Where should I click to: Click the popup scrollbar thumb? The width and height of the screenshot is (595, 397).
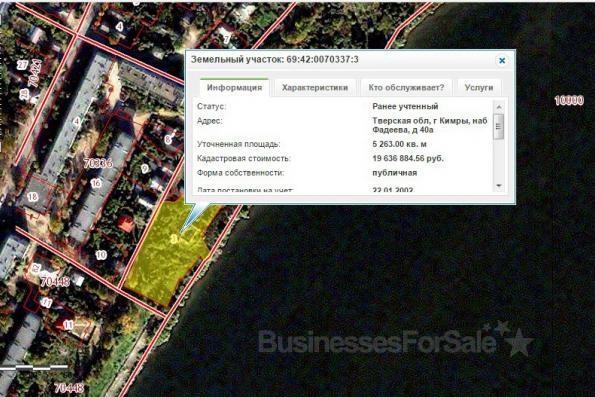coord(499,126)
